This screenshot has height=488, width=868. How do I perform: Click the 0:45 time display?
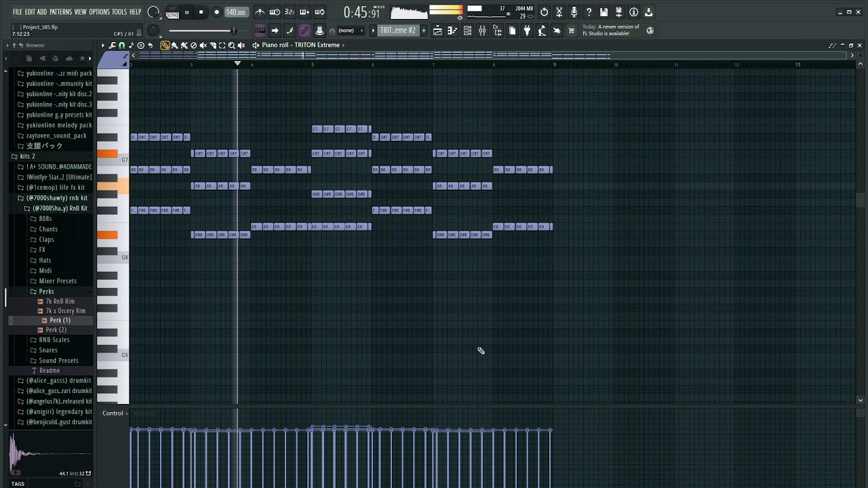point(361,12)
